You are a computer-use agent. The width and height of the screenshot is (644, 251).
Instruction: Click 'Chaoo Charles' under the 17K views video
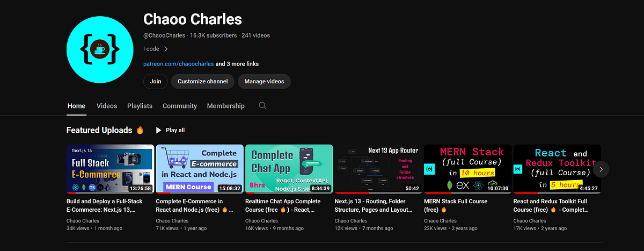click(x=530, y=221)
